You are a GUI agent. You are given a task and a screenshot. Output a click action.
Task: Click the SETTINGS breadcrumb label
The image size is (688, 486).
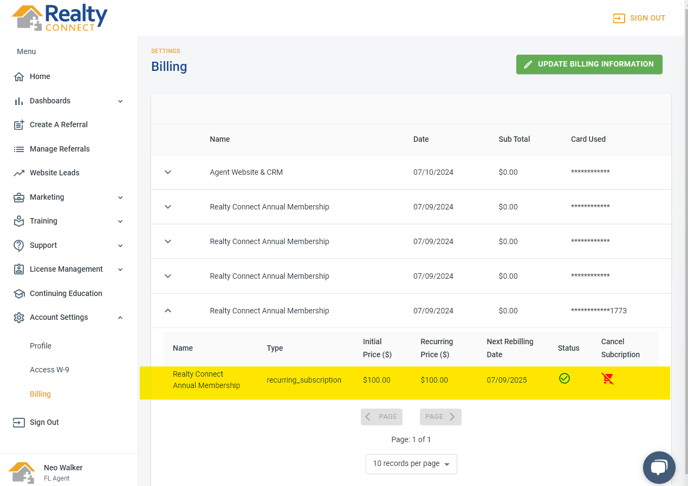[x=165, y=51]
